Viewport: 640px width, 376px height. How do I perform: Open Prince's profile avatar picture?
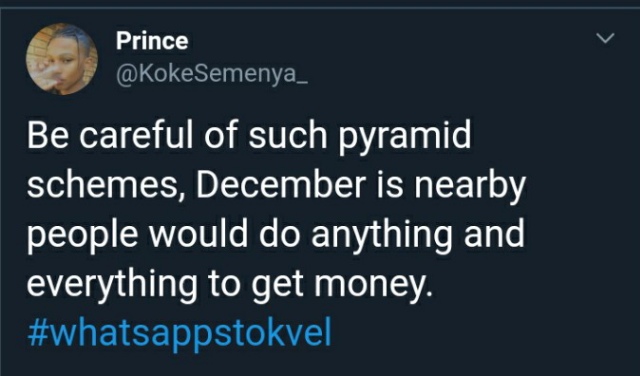[x=62, y=59]
